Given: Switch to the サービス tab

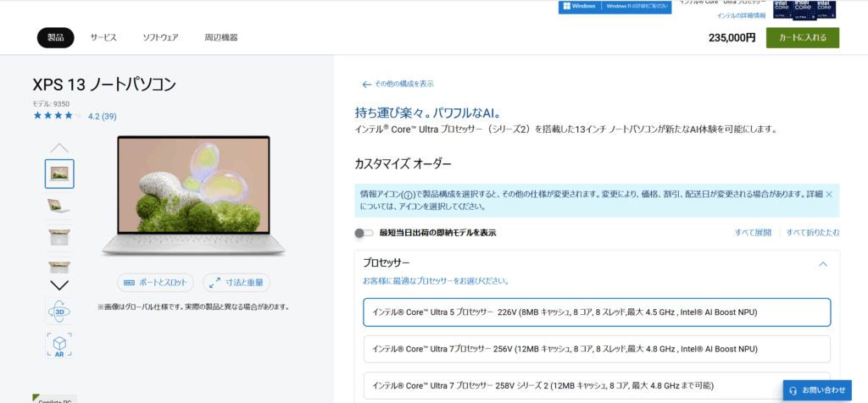Looking at the screenshot, I should (x=103, y=37).
